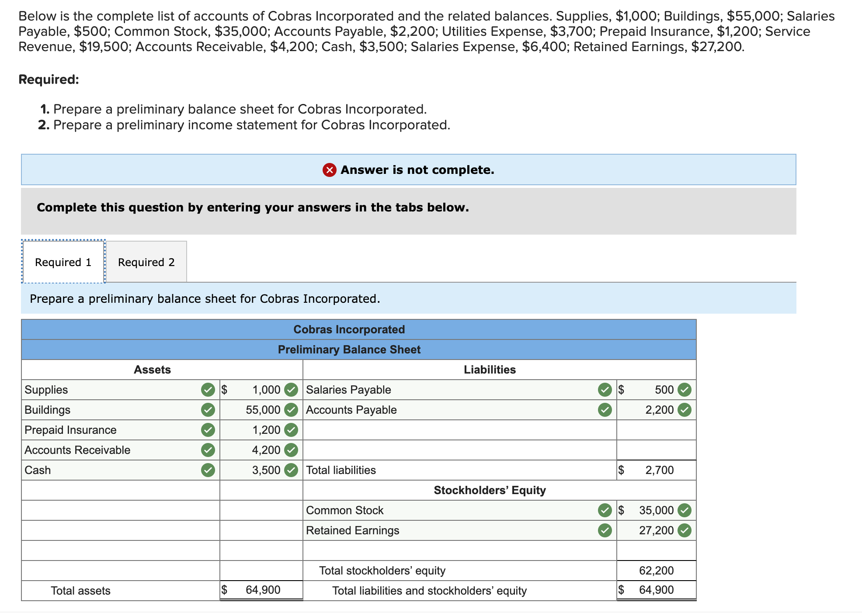Click green checkmark beside 27,200 Retained Earnings amount

[685, 530]
